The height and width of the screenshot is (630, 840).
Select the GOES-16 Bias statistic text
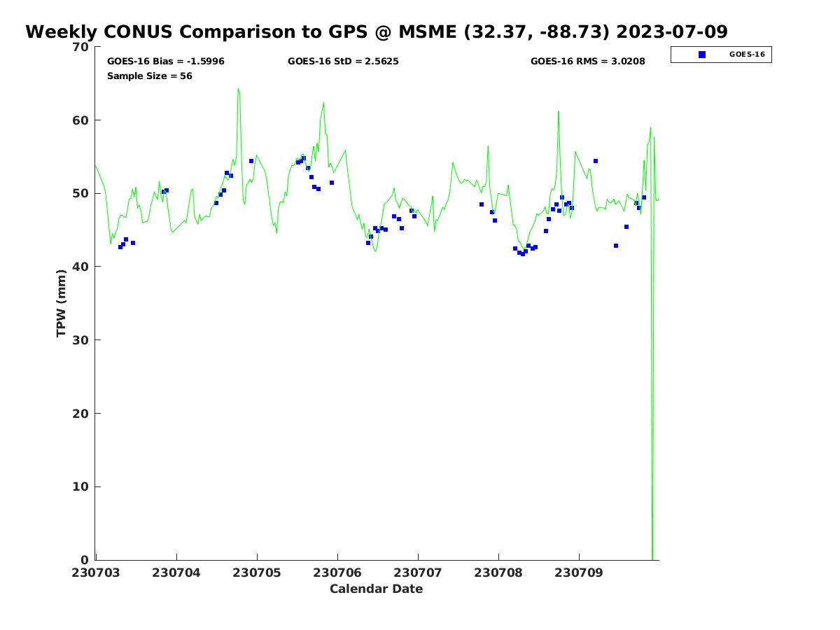(x=165, y=62)
